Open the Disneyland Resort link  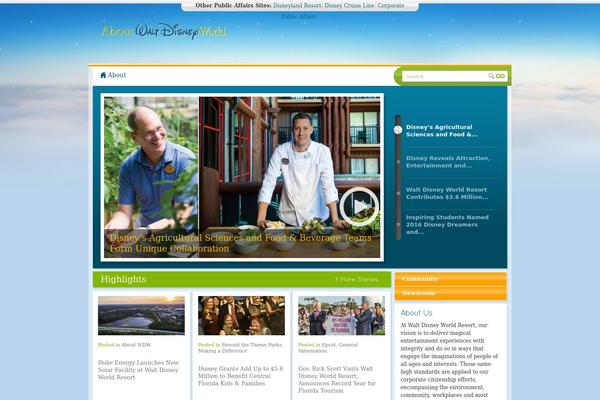(297, 5)
